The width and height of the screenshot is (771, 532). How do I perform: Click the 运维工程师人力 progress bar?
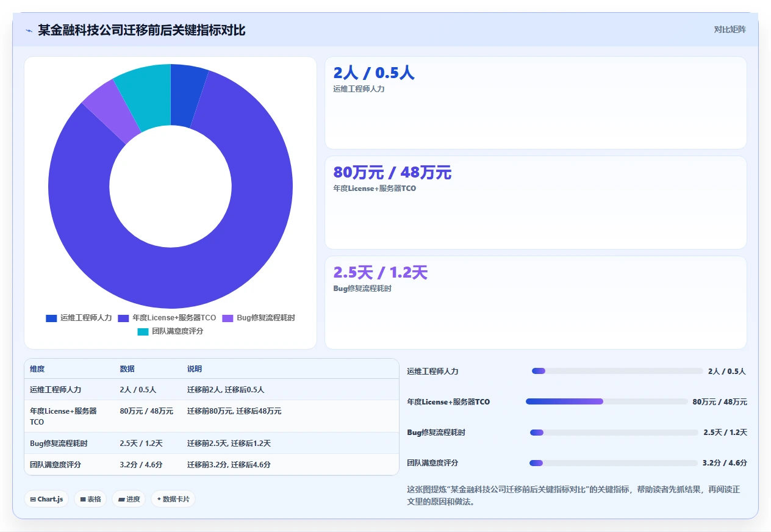click(617, 371)
